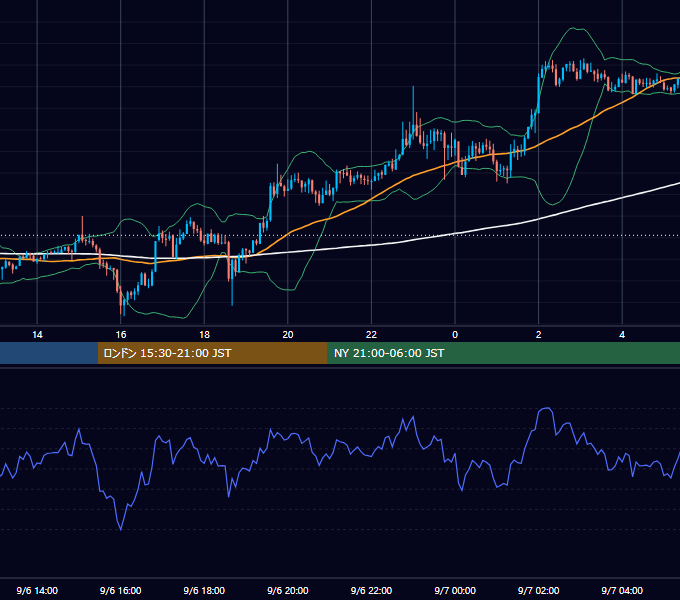Click the 14 hour label on price chart axis
Image resolution: width=680 pixels, height=600 pixels.
point(37,335)
